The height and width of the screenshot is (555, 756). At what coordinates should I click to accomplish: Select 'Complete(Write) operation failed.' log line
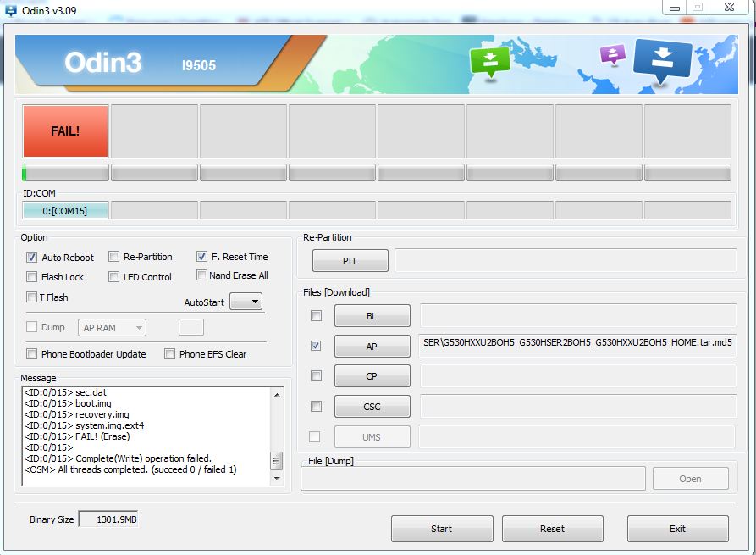coord(118,458)
